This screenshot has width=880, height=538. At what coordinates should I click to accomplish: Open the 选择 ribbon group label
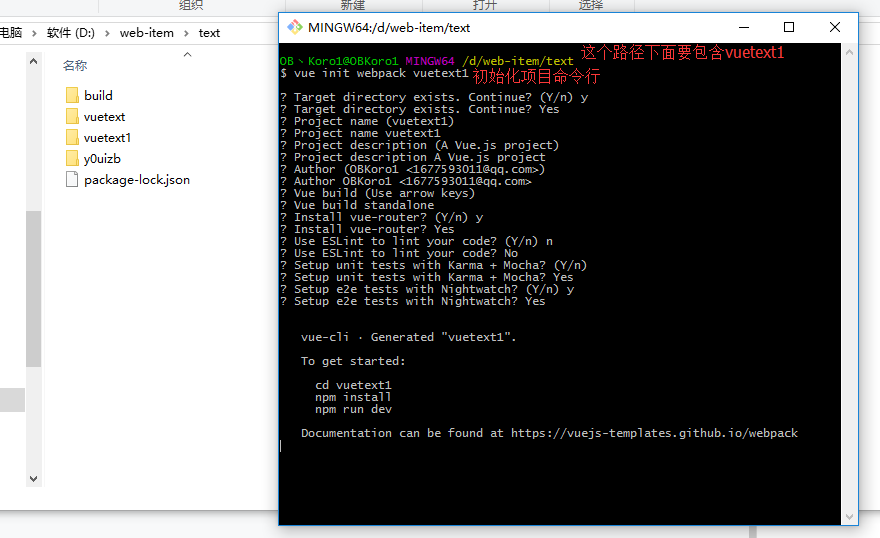[x=590, y=5]
